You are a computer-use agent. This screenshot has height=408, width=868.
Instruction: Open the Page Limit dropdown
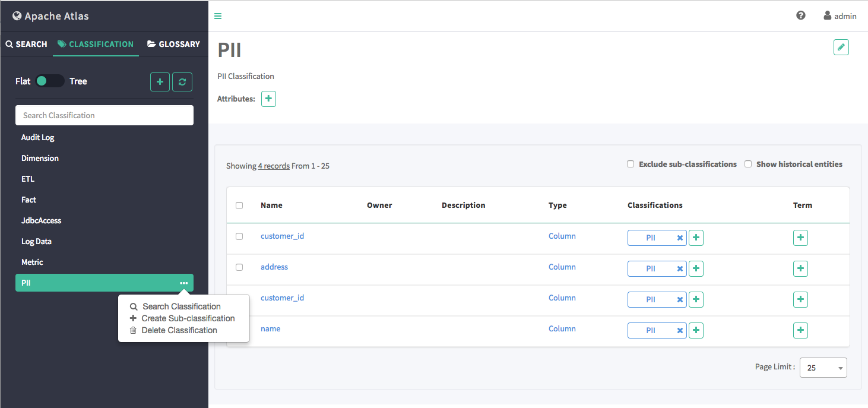(823, 368)
